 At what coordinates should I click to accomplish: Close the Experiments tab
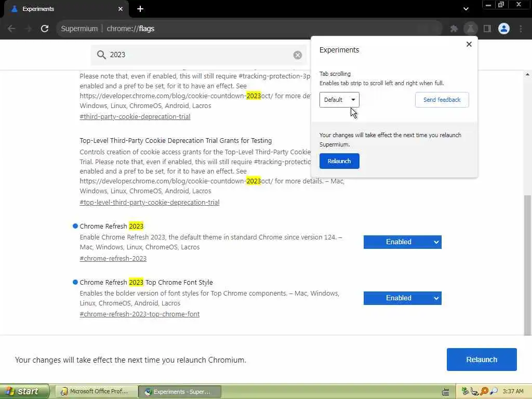click(x=121, y=9)
